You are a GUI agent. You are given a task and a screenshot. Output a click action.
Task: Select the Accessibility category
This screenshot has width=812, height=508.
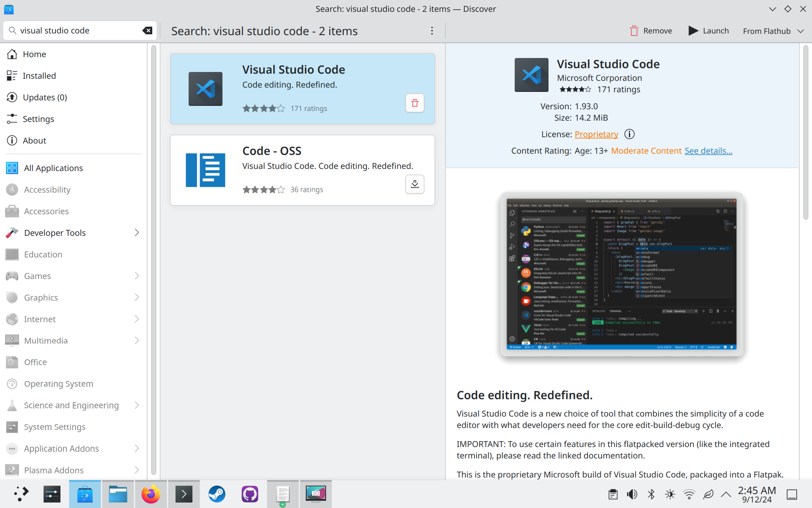pyautogui.click(x=73, y=190)
